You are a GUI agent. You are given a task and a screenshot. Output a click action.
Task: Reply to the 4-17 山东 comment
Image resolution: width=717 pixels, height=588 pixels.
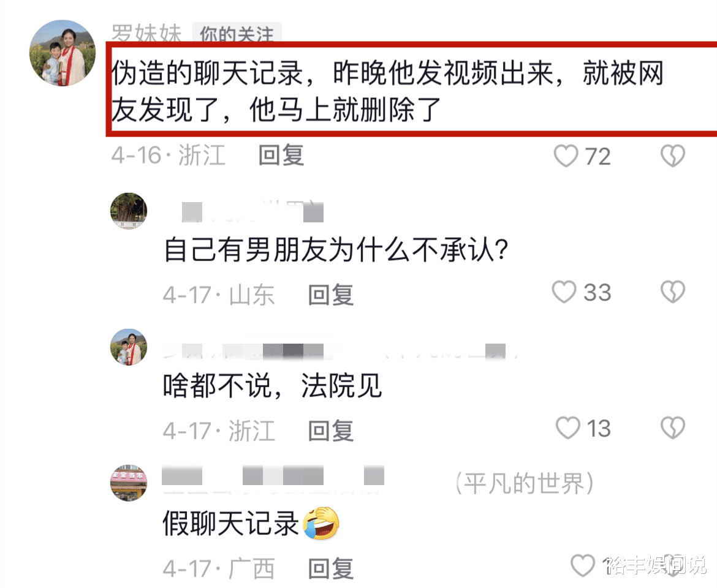click(x=330, y=295)
